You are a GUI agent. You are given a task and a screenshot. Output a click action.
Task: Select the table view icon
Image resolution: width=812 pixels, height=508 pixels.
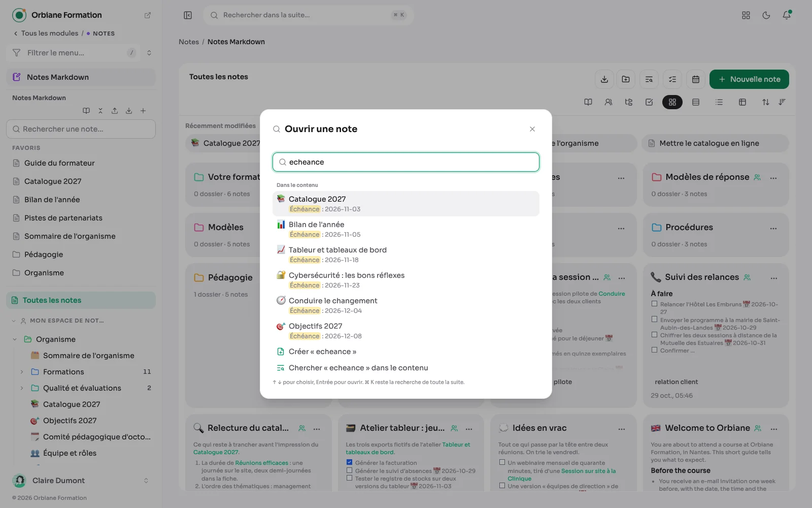(x=742, y=102)
